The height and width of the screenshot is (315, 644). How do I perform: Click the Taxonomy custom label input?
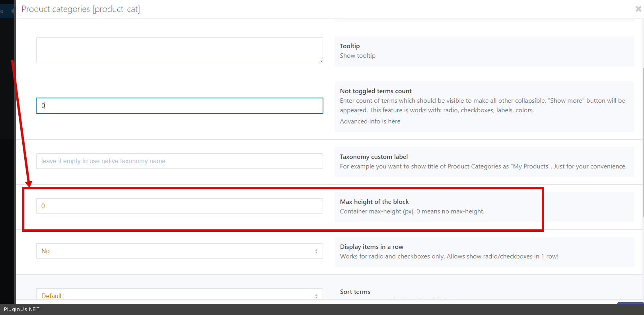[x=179, y=161]
